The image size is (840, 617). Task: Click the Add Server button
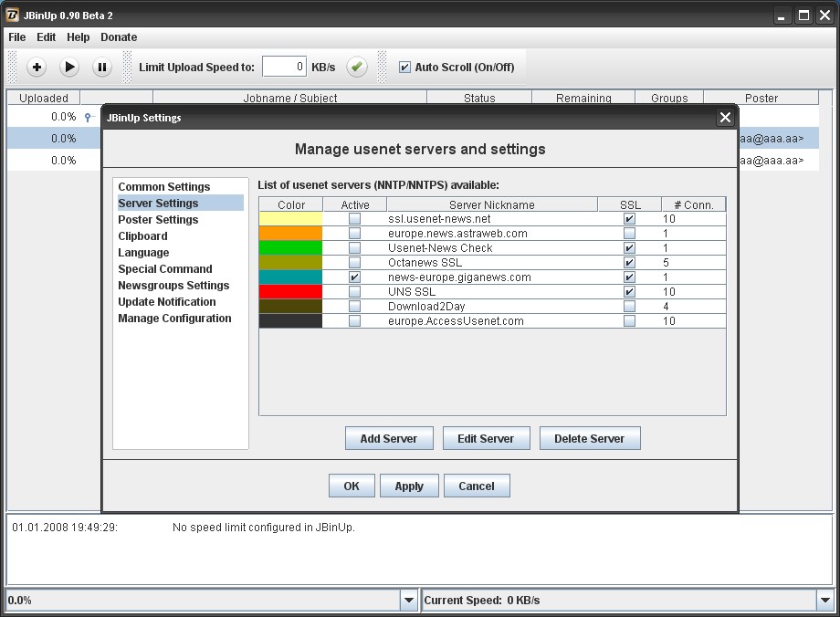pyautogui.click(x=389, y=439)
